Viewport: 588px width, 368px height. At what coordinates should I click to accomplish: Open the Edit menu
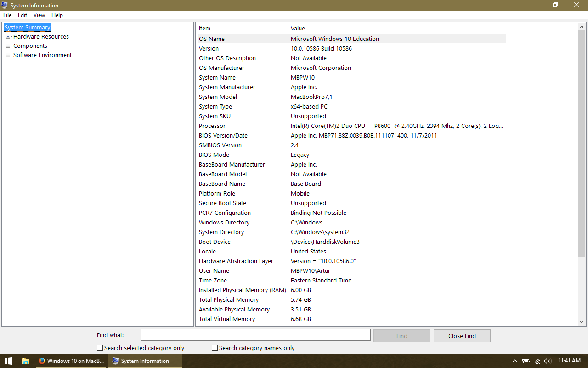pos(23,15)
